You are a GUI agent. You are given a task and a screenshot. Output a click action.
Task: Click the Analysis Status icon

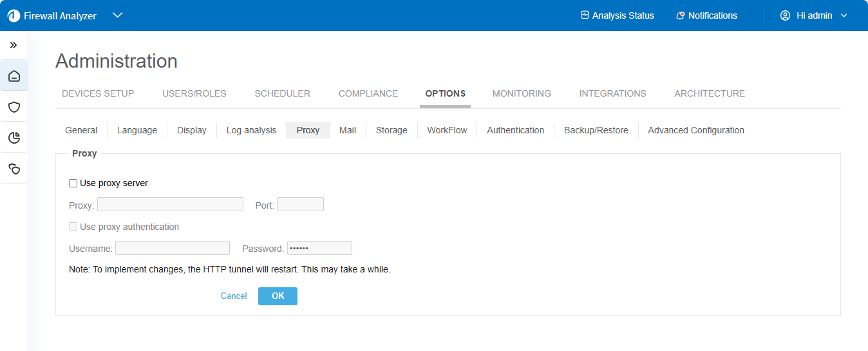coord(585,15)
